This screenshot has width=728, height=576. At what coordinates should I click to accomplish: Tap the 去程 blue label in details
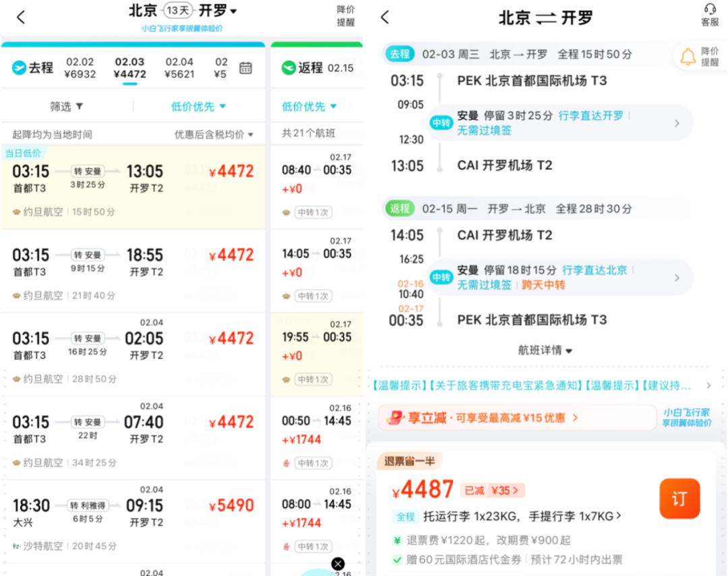[x=400, y=54]
